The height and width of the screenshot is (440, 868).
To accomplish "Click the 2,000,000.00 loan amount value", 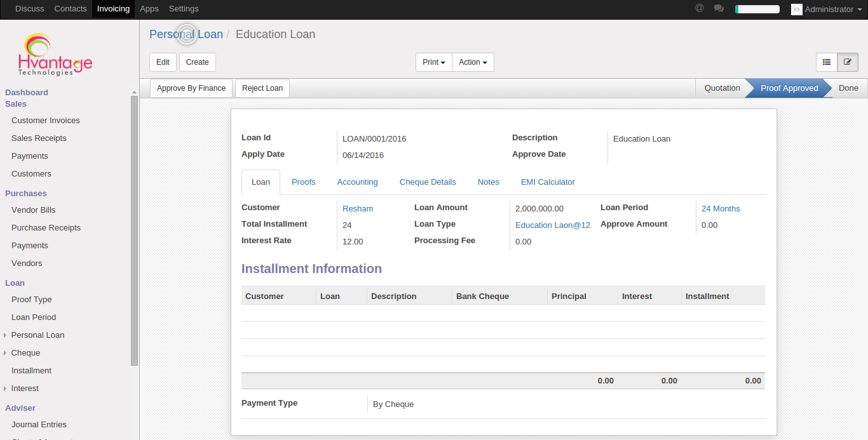I will (539, 209).
